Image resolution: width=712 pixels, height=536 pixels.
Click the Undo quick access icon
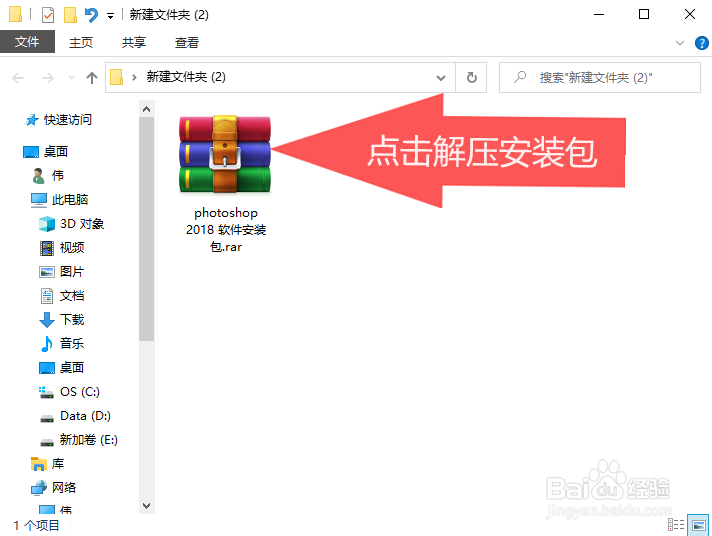(91, 15)
